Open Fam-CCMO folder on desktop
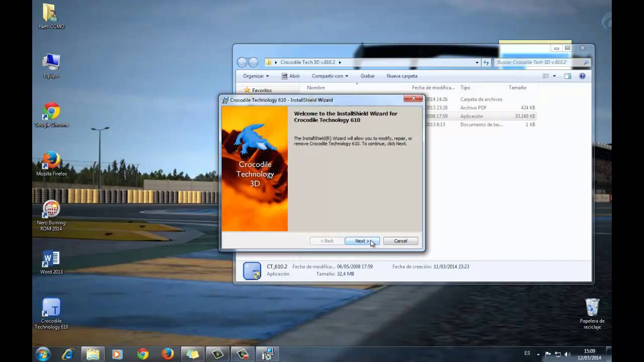Screen dimensions: 644x362 [x=51, y=17]
